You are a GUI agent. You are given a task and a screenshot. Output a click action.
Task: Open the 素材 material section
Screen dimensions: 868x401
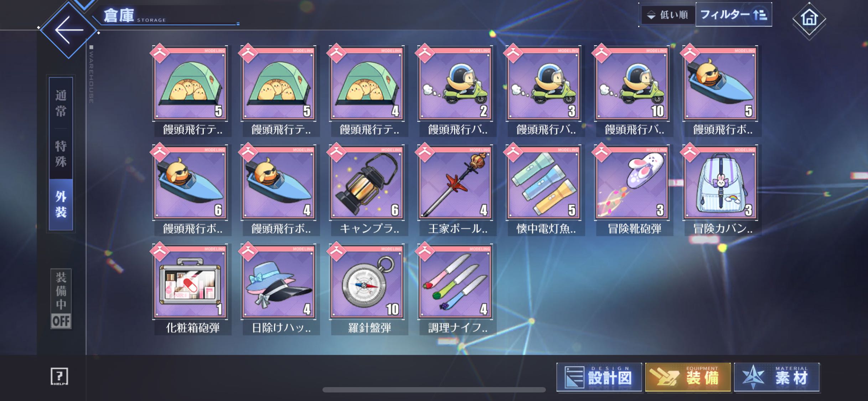[777, 377]
